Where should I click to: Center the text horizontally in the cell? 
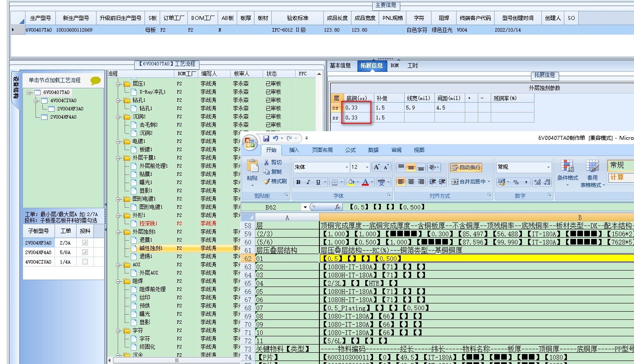(x=411, y=182)
